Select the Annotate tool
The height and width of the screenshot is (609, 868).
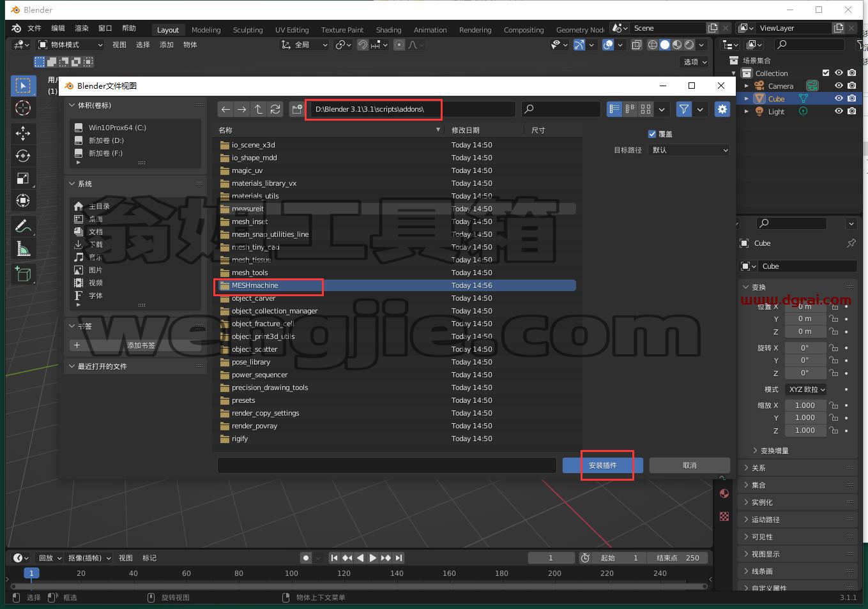point(23,226)
